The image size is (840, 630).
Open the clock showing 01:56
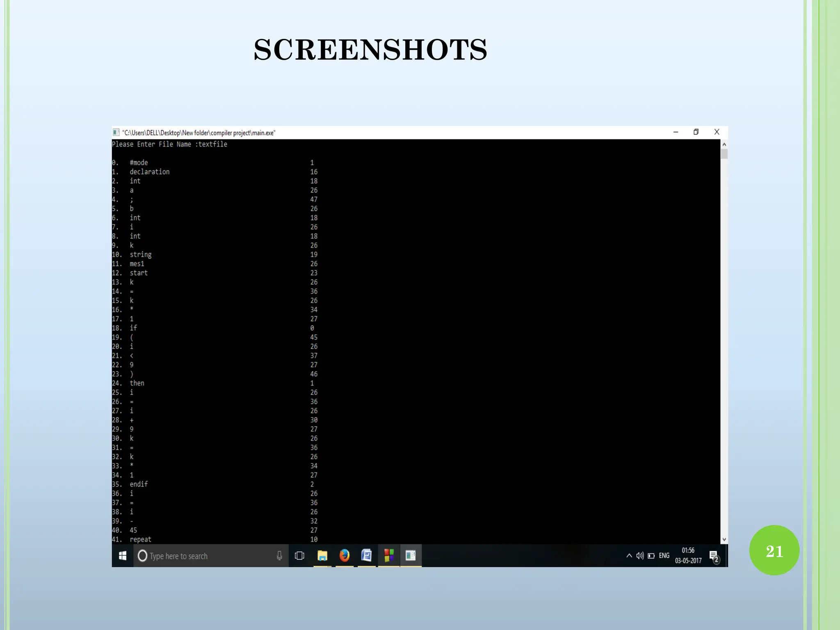point(688,555)
